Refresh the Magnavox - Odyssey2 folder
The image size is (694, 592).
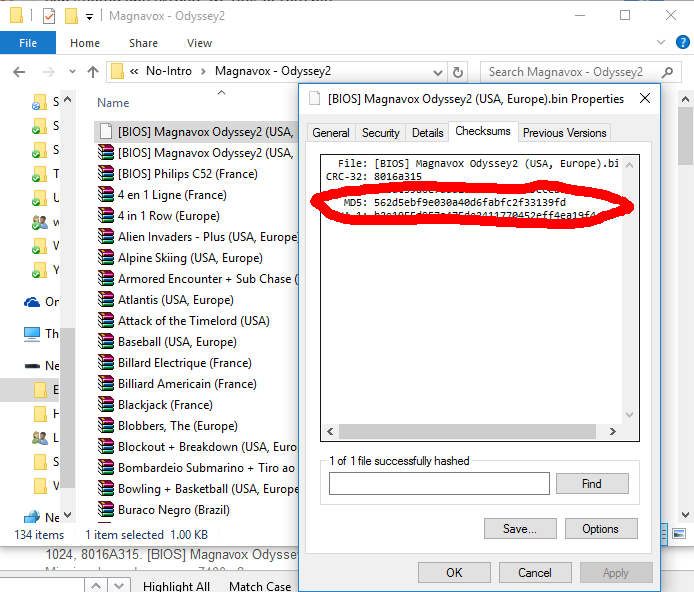pos(458,72)
